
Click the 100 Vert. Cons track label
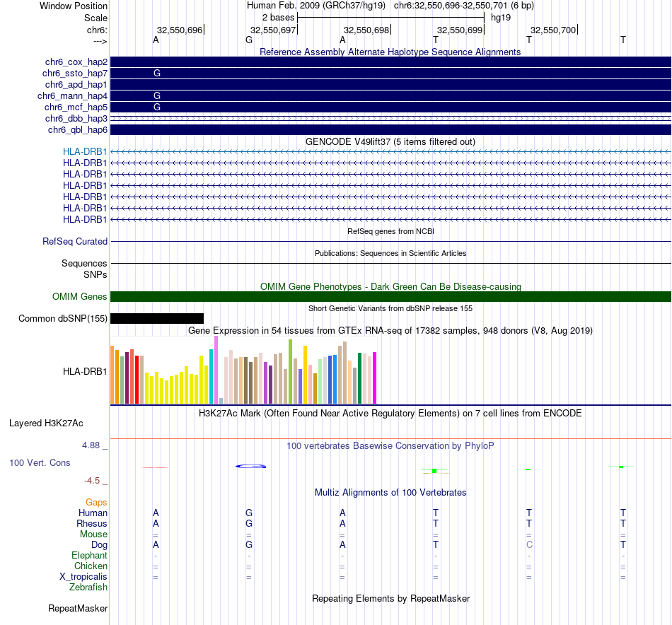click(40, 462)
